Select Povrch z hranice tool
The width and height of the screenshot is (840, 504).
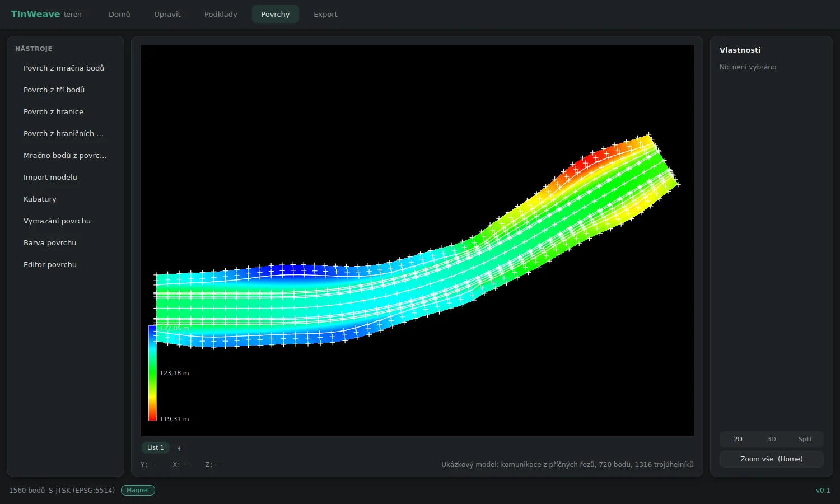pos(66,111)
